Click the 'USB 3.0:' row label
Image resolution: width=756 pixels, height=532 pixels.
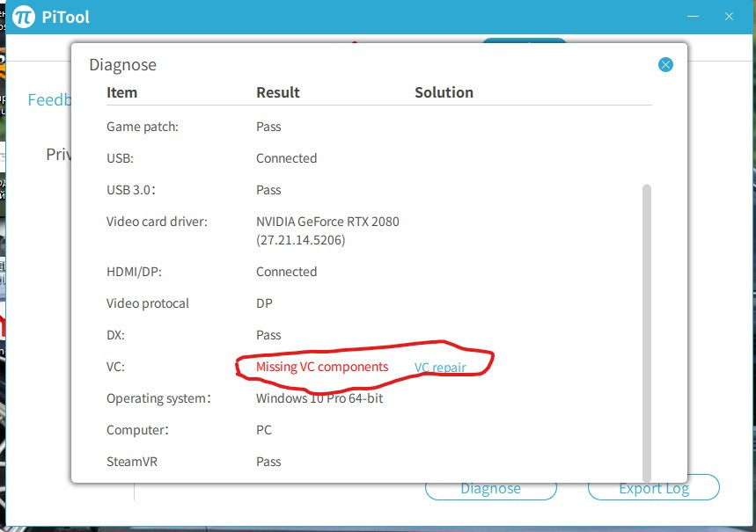click(x=131, y=190)
